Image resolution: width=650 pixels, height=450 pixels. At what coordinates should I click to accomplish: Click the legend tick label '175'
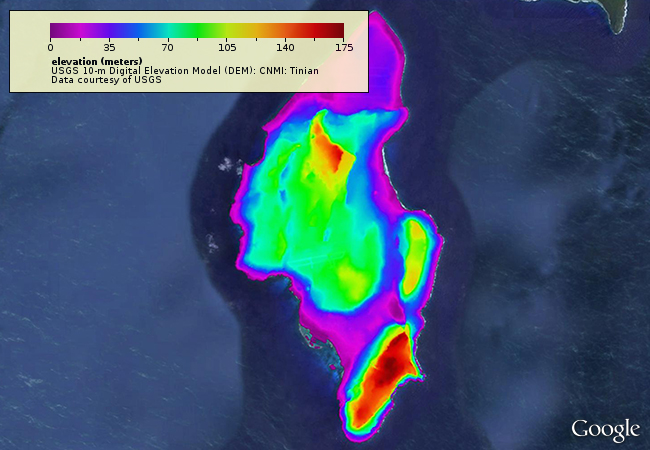pyautogui.click(x=344, y=48)
